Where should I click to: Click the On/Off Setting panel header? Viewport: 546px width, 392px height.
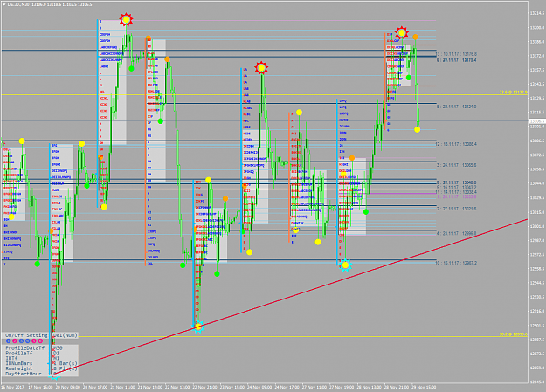coord(26,335)
